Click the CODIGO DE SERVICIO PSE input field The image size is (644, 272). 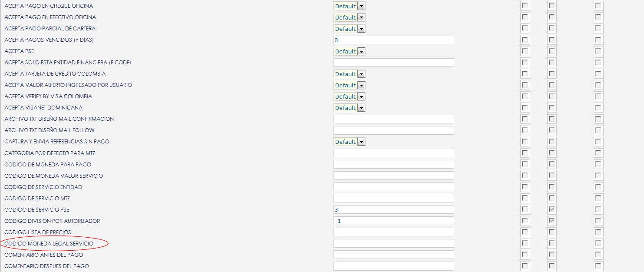point(393,209)
